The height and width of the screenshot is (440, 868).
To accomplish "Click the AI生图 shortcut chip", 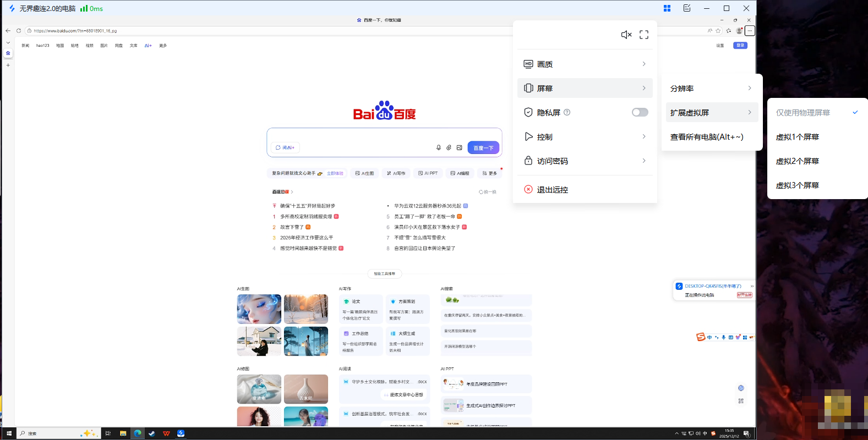I will (x=364, y=173).
